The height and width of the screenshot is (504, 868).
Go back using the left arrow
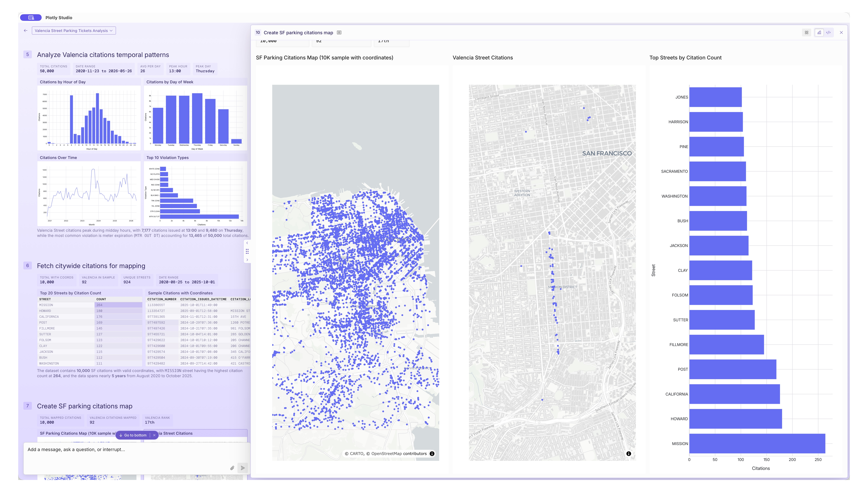(x=26, y=31)
